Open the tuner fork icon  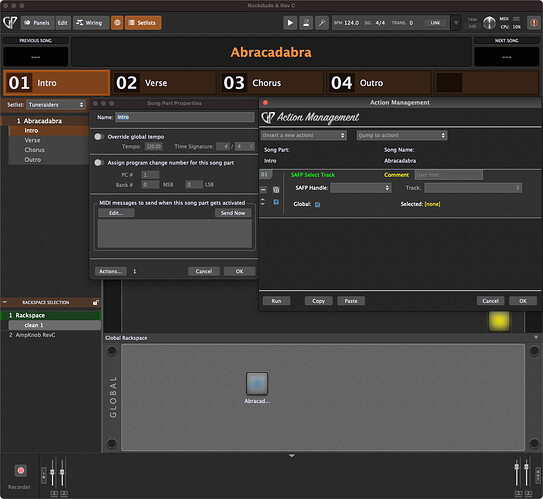tap(322, 23)
